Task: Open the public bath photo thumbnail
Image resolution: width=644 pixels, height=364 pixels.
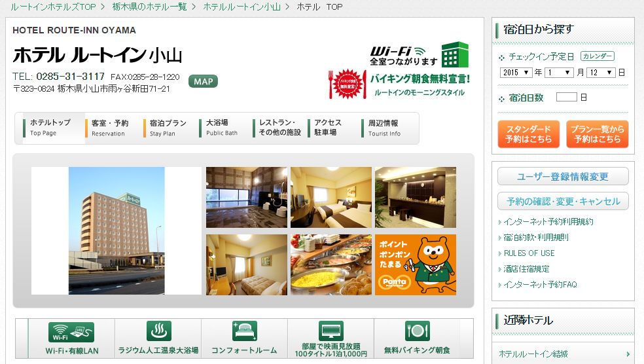Action: coord(247,197)
